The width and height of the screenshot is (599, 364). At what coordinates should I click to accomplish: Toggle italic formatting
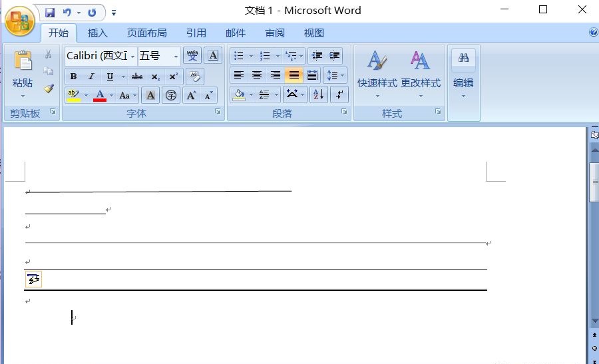coord(91,77)
